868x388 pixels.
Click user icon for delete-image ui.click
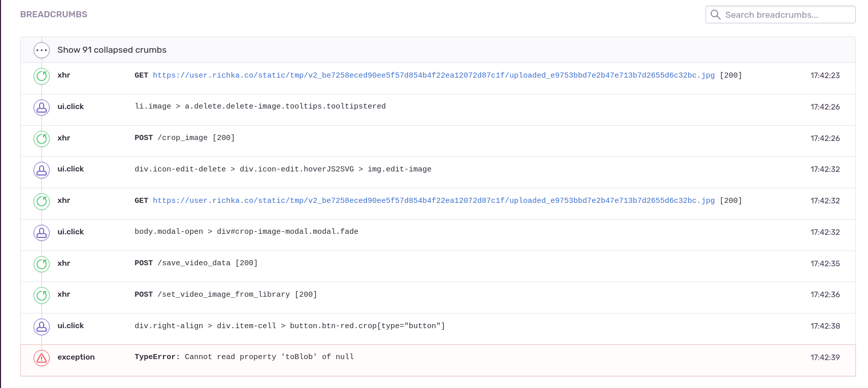pyautogui.click(x=42, y=108)
